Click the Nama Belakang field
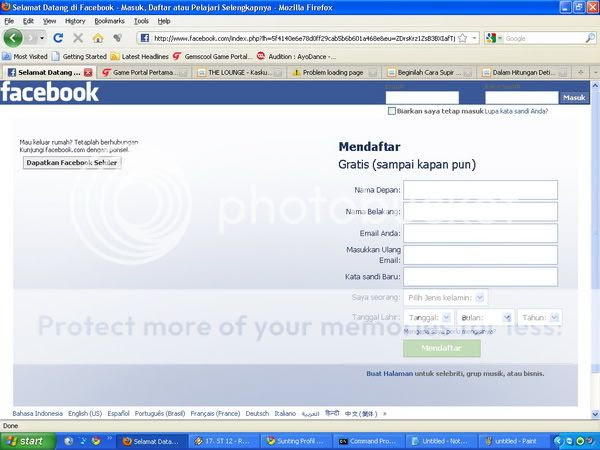The height and width of the screenshot is (450, 600). (x=480, y=212)
